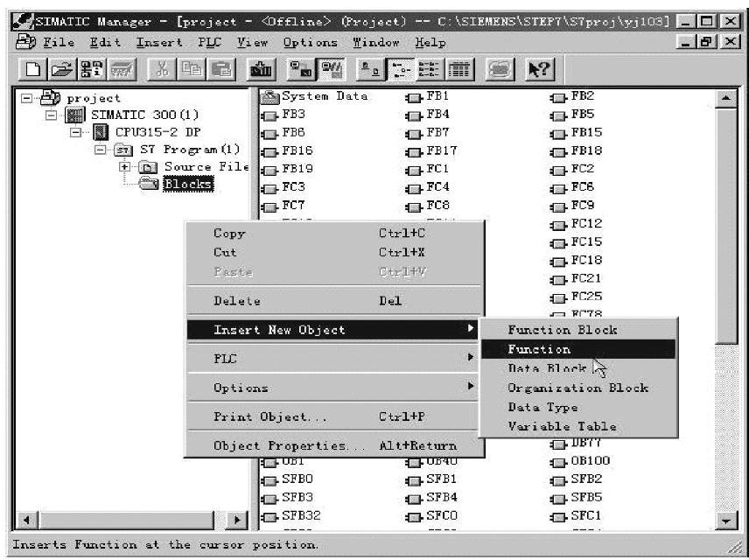
Task: Select Function Block in submenu
Action: [x=578, y=330]
